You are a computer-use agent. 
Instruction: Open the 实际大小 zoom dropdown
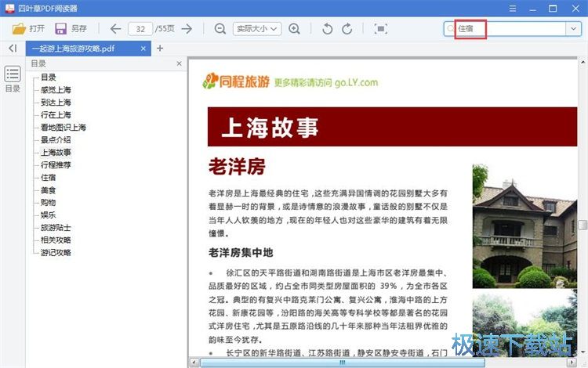pos(257,29)
